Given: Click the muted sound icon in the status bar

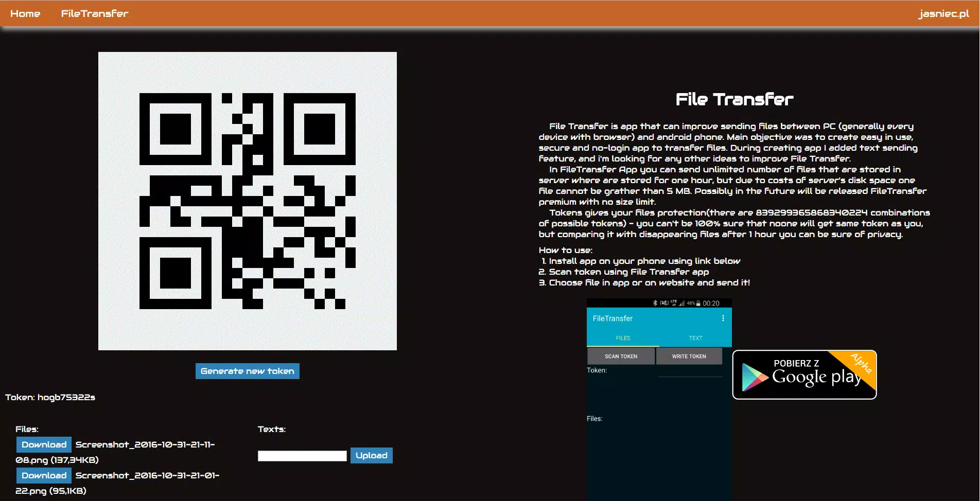Looking at the screenshot, I should point(664,303).
